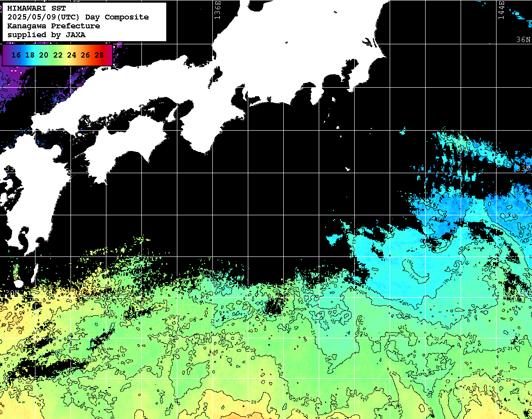Click the 36N latitude label

tap(523, 39)
